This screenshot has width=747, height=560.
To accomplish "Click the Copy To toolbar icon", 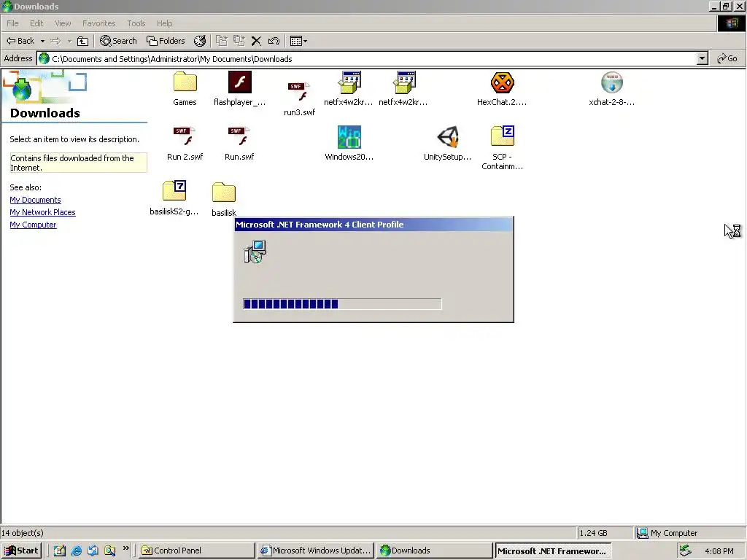I will tap(239, 41).
